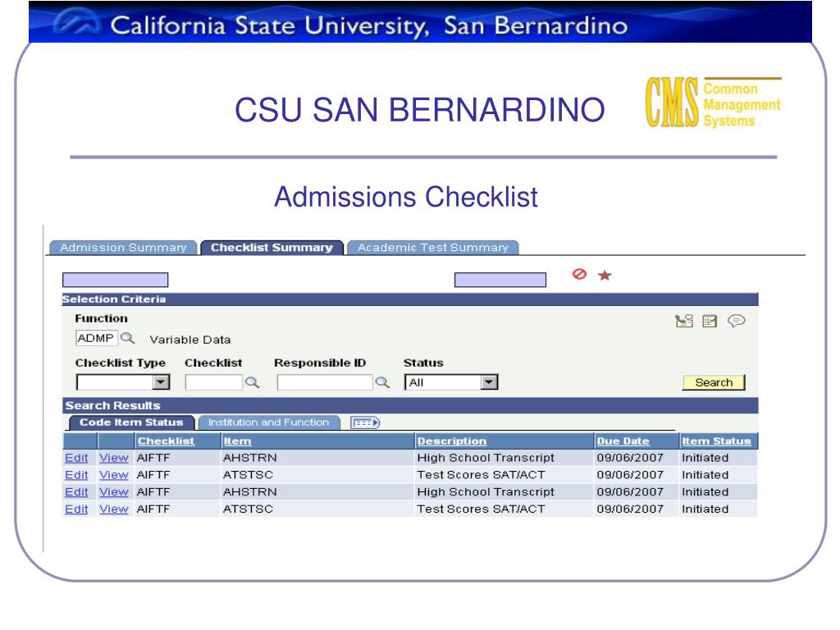
Task: Sort results by the Checklist column header
Action: 166,441
